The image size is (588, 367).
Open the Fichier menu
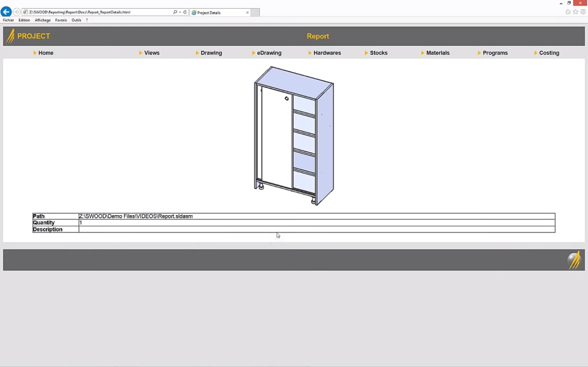[8, 20]
